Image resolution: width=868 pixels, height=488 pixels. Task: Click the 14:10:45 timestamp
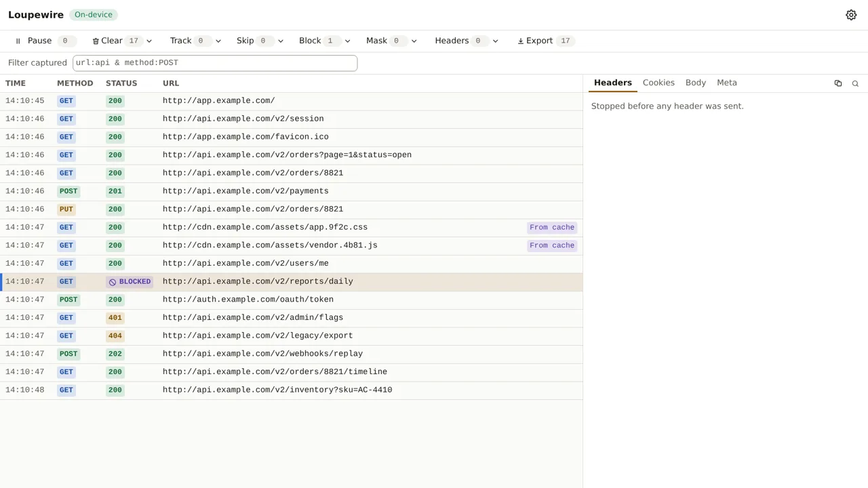point(25,101)
